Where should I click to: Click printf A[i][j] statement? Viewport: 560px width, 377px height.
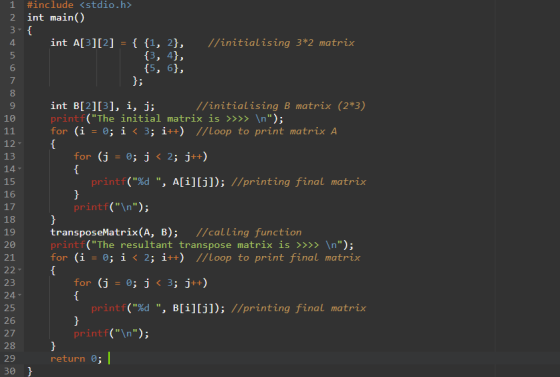158,182
